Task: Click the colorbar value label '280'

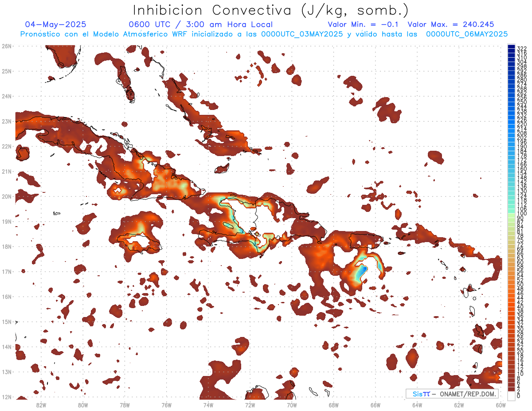Action: [x=522, y=79]
